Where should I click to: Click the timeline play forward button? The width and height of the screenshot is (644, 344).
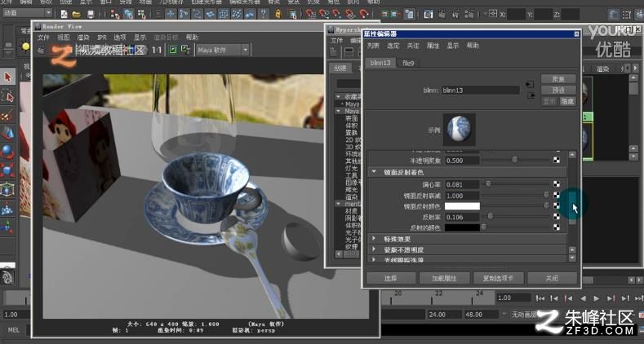click(x=597, y=298)
